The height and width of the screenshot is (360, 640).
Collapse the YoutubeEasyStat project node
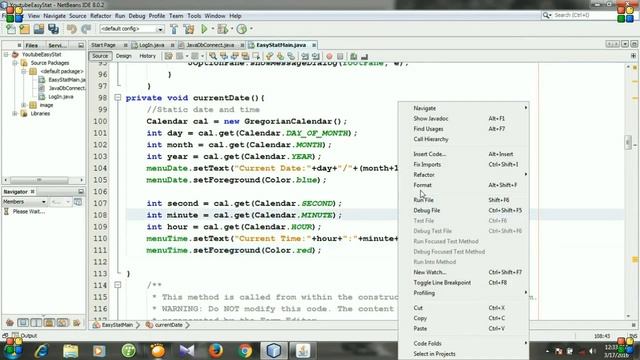(6, 54)
